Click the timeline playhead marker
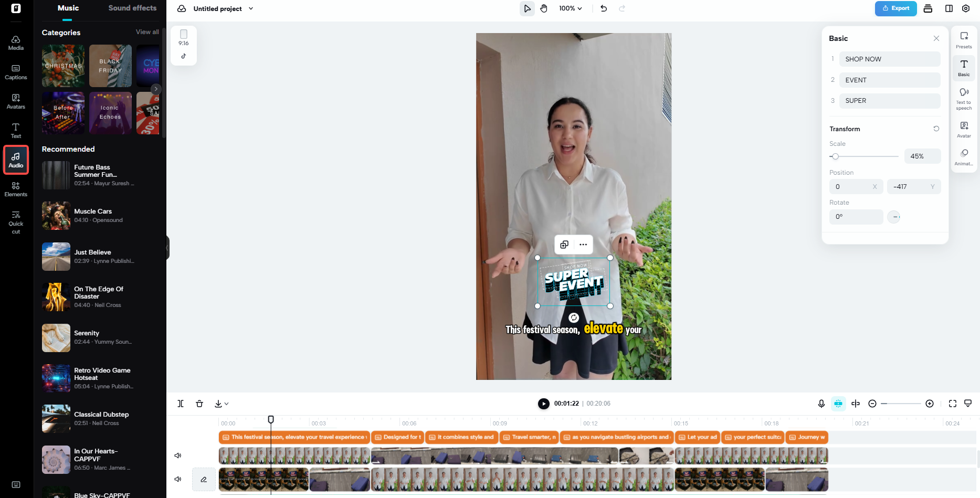 click(x=271, y=419)
